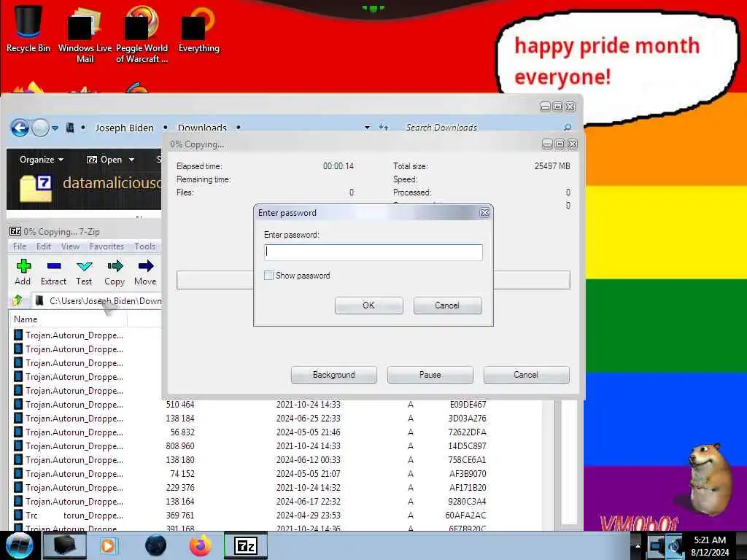Open the dark globe taskbar icon
Screen dimensions: 747x560
click(155, 545)
